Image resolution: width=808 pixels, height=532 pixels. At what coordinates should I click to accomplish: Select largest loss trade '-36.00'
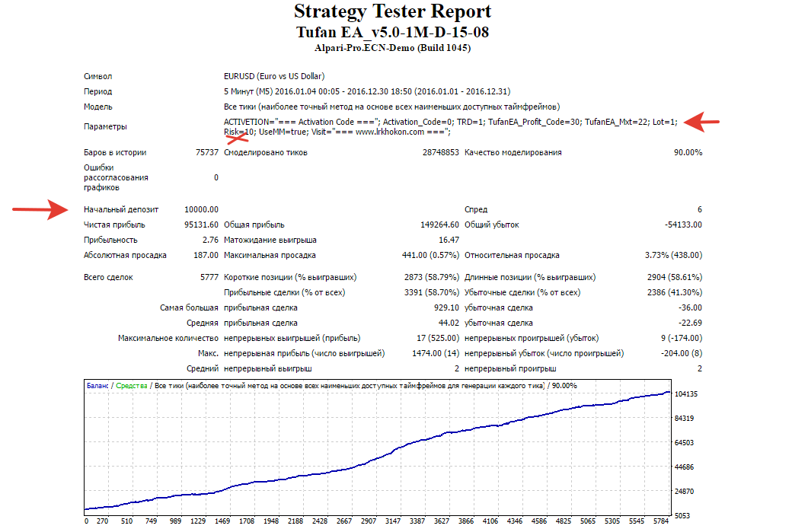pos(691,308)
